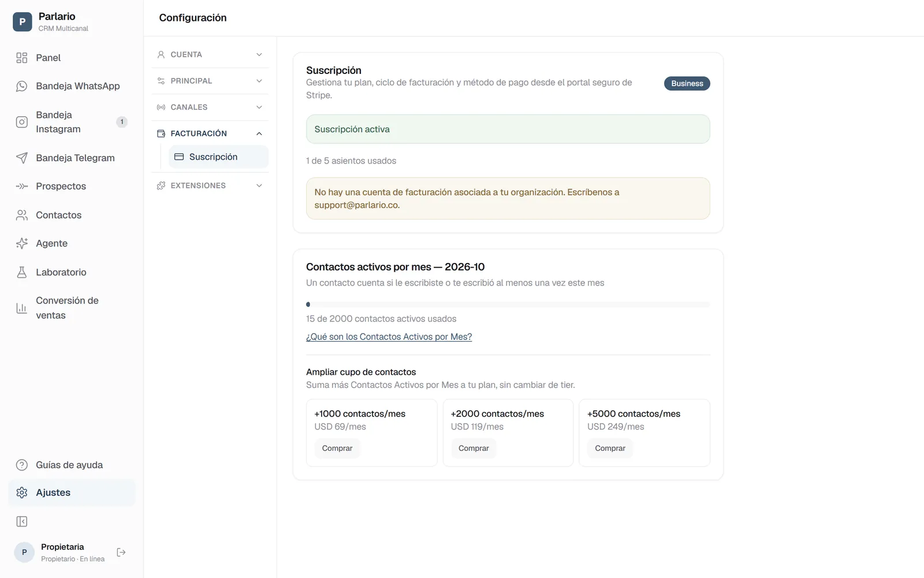Collapse the FACTURACIÓN section chevron
The width and height of the screenshot is (924, 578).
259,134
